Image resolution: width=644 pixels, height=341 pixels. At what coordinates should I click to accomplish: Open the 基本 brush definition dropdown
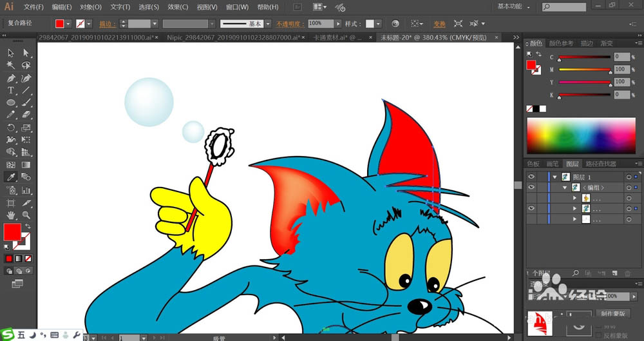268,24
